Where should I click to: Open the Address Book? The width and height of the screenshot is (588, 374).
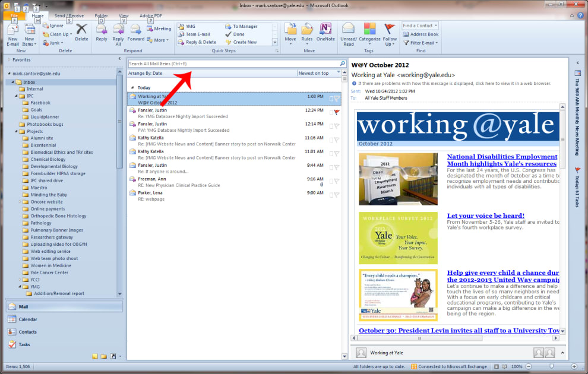click(421, 34)
